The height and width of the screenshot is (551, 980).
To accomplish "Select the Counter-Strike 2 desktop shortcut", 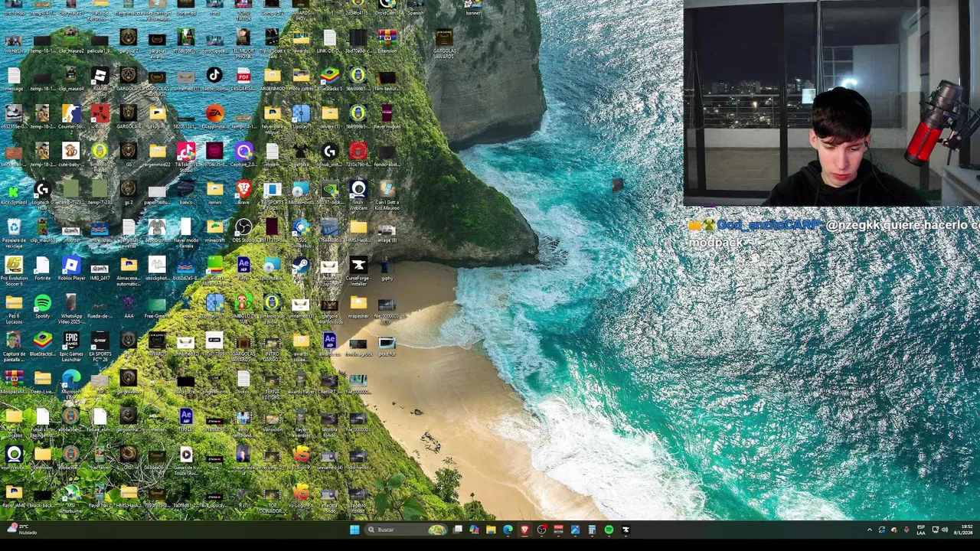I will coord(71,117).
